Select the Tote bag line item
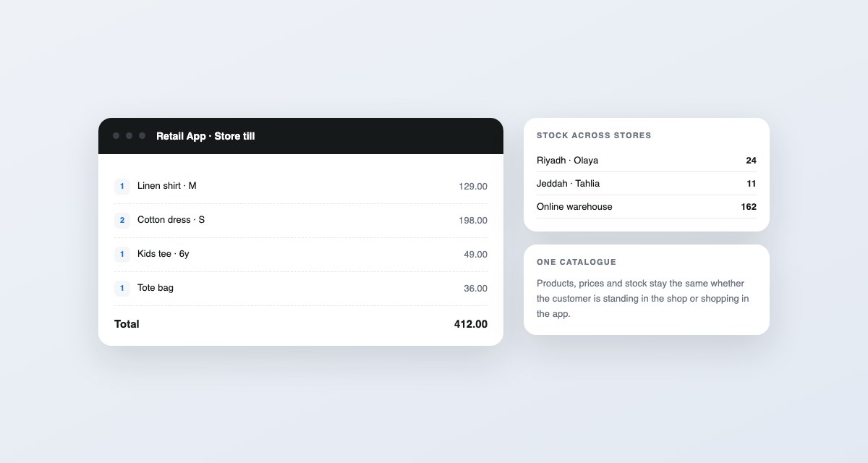The width and height of the screenshot is (868, 463). click(301, 289)
